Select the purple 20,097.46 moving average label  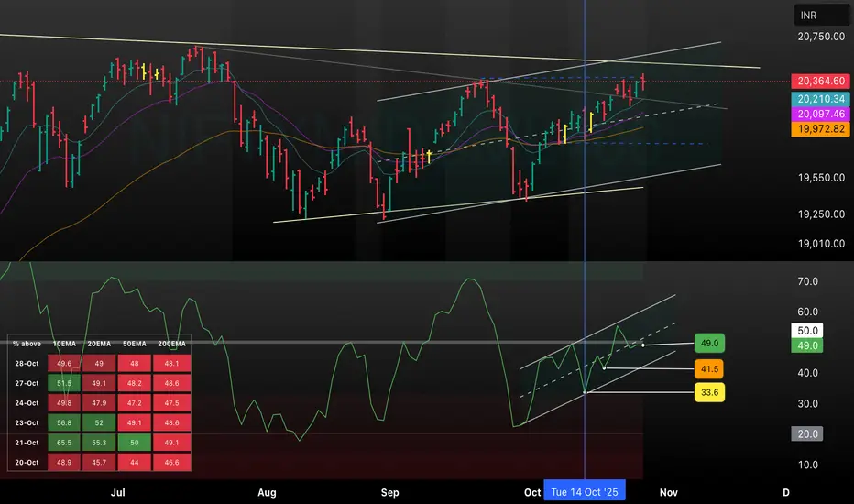pyautogui.click(x=821, y=114)
